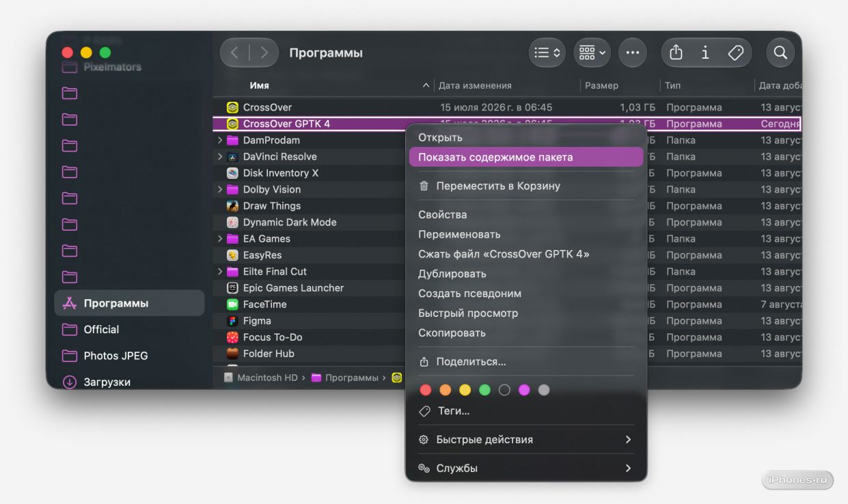Viewport: 848px width, 504px height.
Task: Click the Eilte Final Cut folder icon
Action: coord(232,271)
